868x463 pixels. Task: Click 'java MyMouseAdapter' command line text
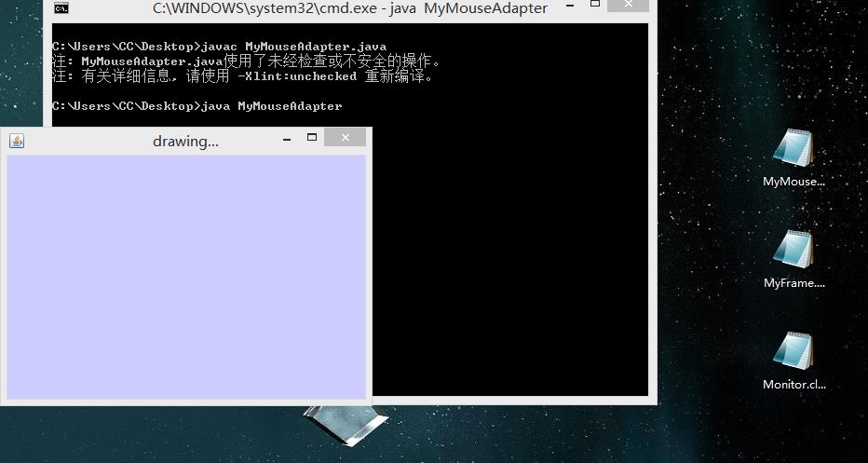click(x=271, y=106)
